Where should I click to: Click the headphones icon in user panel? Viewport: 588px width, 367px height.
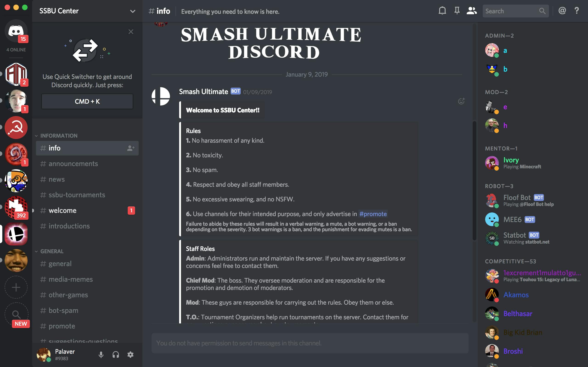pos(116,354)
